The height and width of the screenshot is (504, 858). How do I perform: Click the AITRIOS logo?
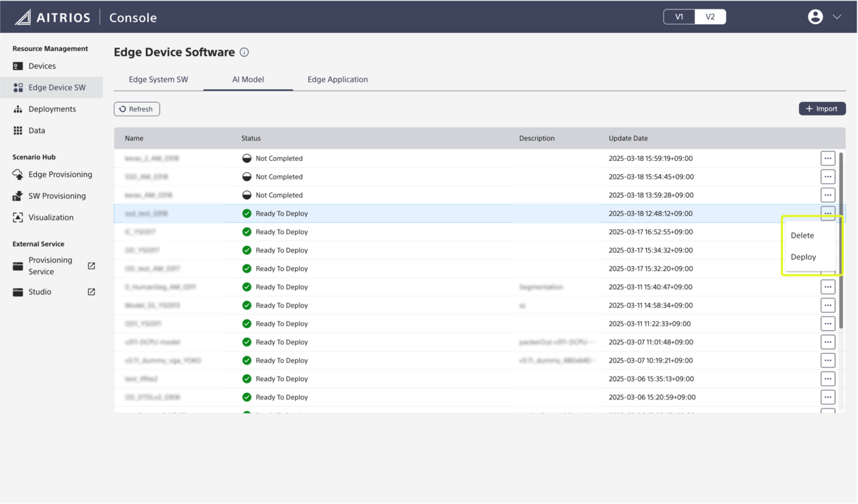tap(52, 17)
